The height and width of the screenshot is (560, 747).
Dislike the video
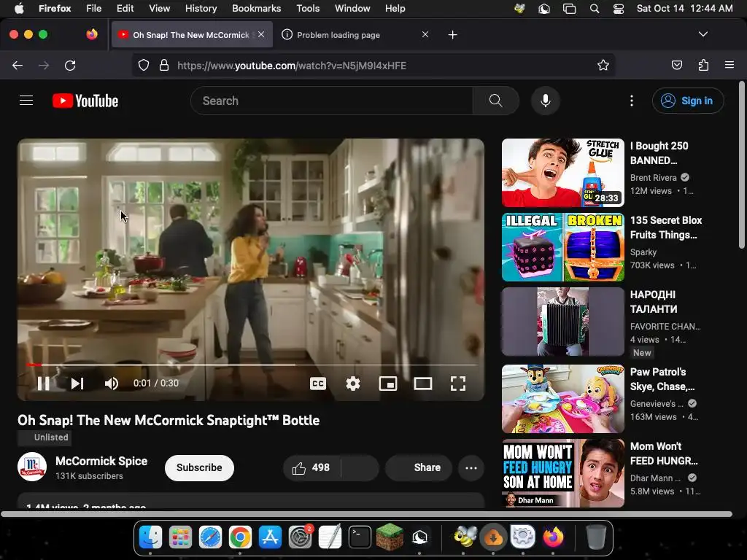pyautogui.click(x=360, y=467)
